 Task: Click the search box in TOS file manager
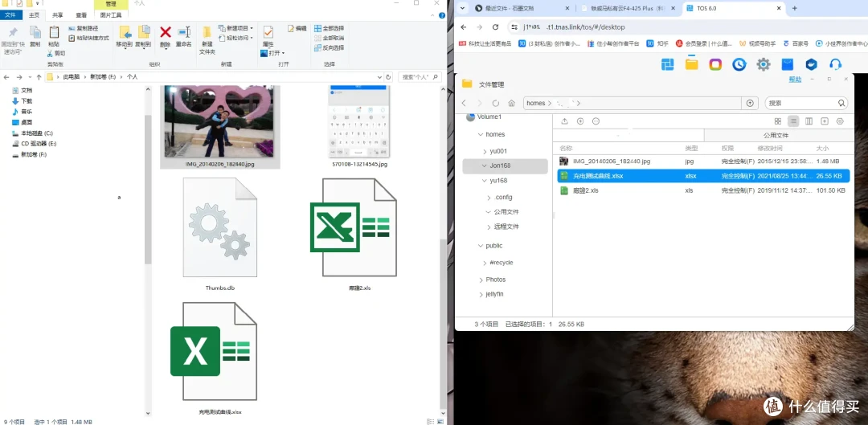coord(807,103)
